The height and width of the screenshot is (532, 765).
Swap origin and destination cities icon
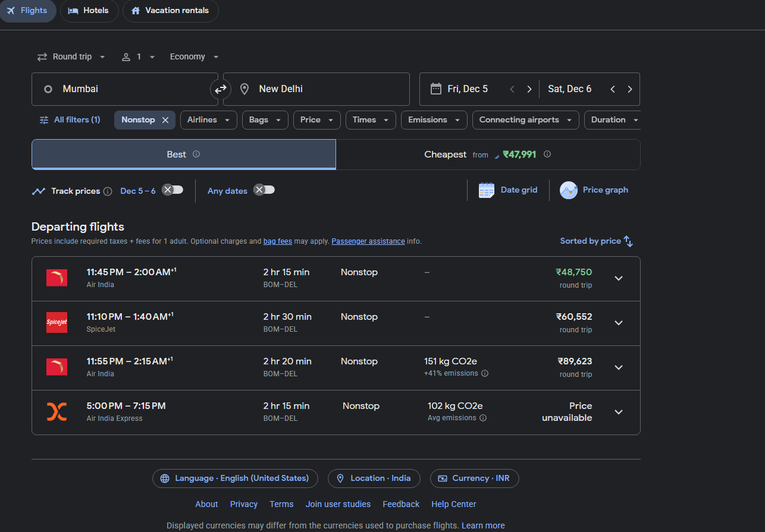click(x=221, y=89)
